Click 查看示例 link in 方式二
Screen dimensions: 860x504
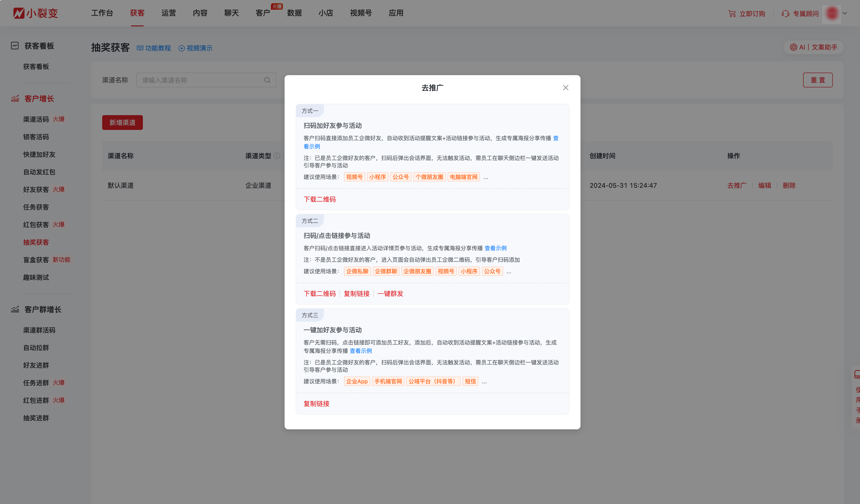pos(495,248)
